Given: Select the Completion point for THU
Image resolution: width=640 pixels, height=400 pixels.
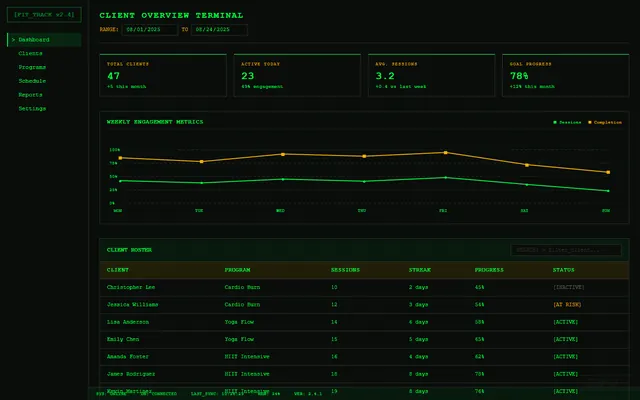Looking at the screenshot, I should coord(364,156).
